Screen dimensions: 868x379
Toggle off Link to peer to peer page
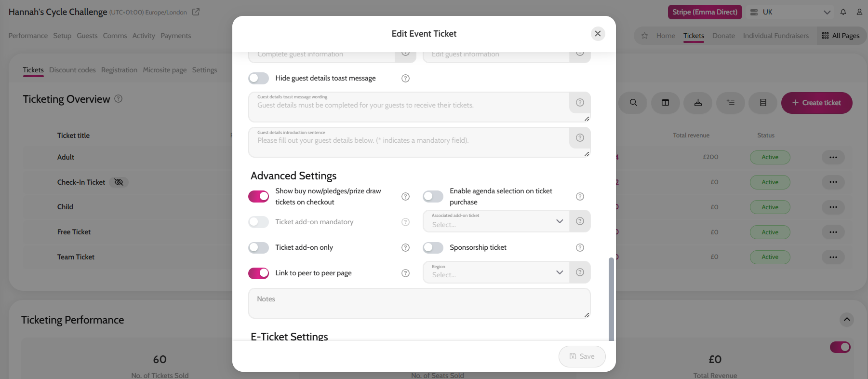click(258, 273)
